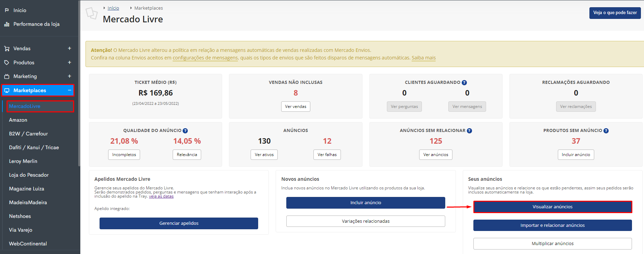Open MadeiraMadeira marketplace
The height and width of the screenshot is (254, 644).
28,202
